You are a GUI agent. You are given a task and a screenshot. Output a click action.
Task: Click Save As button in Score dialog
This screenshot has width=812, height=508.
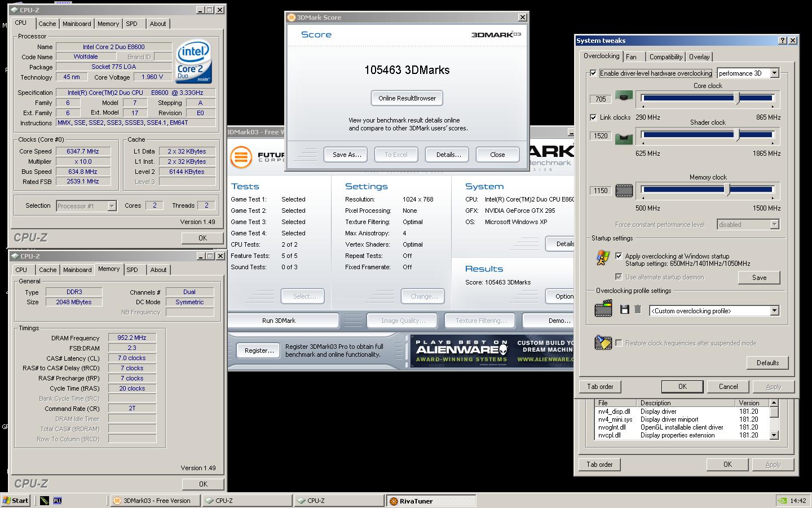pyautogui.click(x=346, y=155)
